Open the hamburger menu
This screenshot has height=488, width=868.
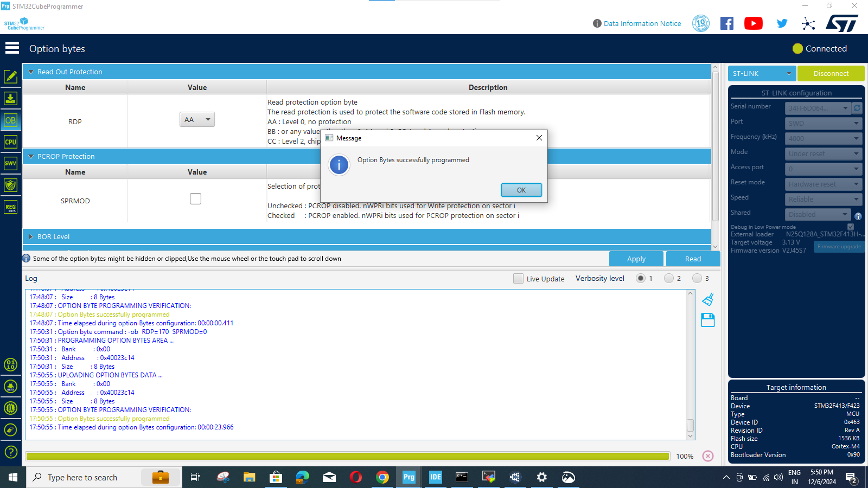tap(11, 48)
